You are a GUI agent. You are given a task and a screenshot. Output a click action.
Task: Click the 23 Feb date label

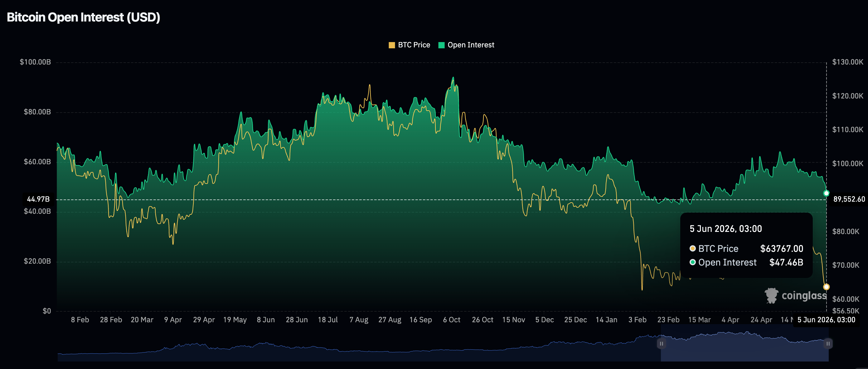pyautogui.click(x=668, y=320)
